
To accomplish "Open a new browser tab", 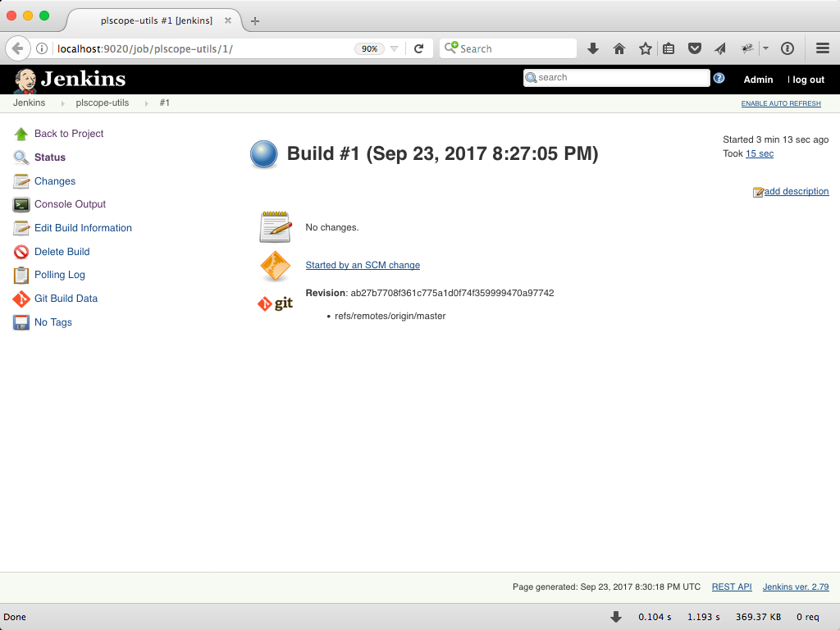I will point(255,21).
